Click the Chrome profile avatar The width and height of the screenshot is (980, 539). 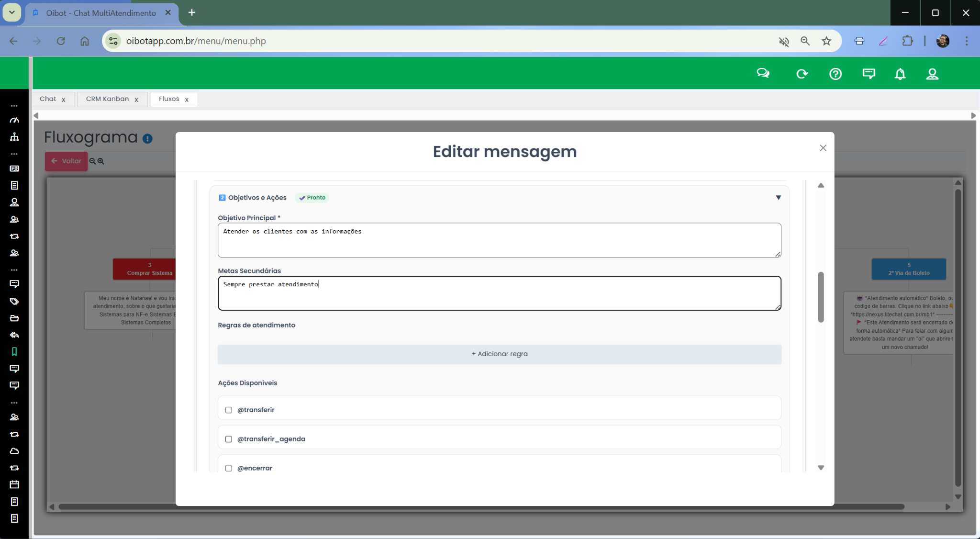943,41
